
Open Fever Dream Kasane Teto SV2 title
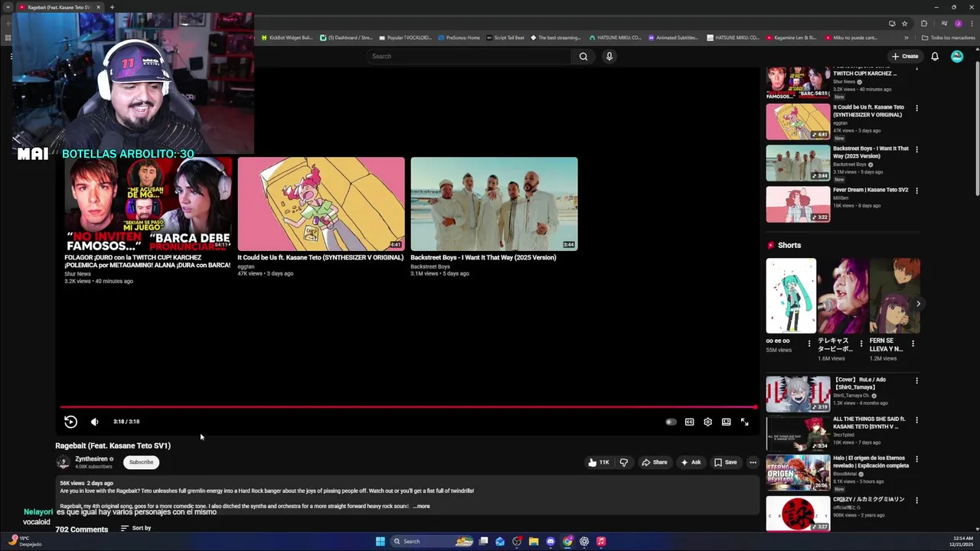(871, 190)
